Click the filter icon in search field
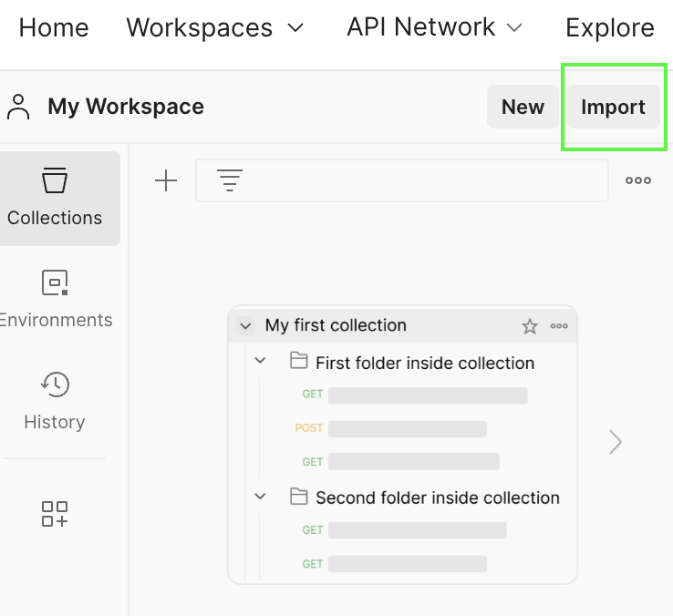Viewport: 673px width, 616px height. tap(230, 180)
